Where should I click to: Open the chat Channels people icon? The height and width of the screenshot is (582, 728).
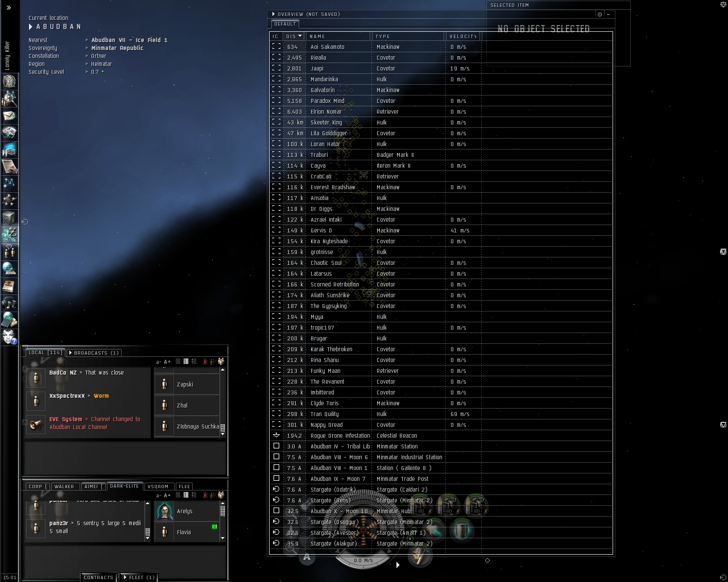coord(9,251)
